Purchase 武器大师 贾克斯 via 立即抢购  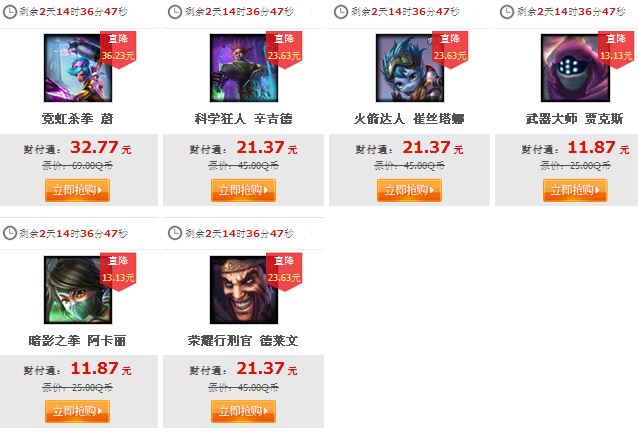(575, 190)
